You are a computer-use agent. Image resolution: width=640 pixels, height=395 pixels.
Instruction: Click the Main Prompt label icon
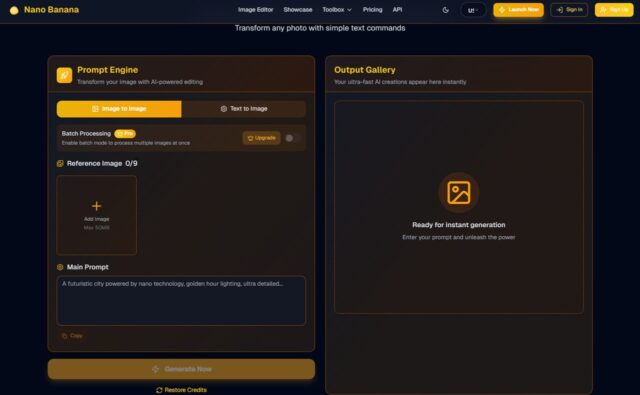pyautogui.click(x=60, y=267)
